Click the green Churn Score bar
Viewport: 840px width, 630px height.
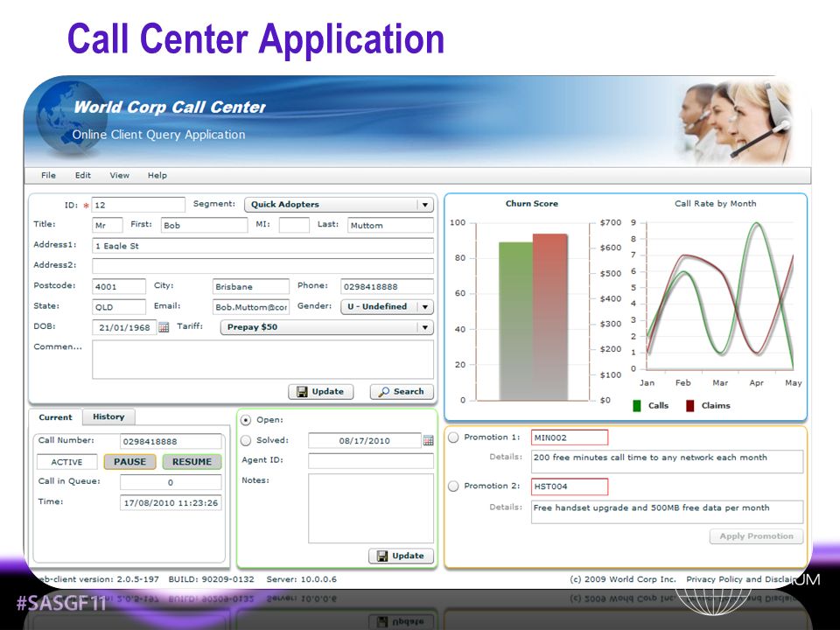point(515,321)
